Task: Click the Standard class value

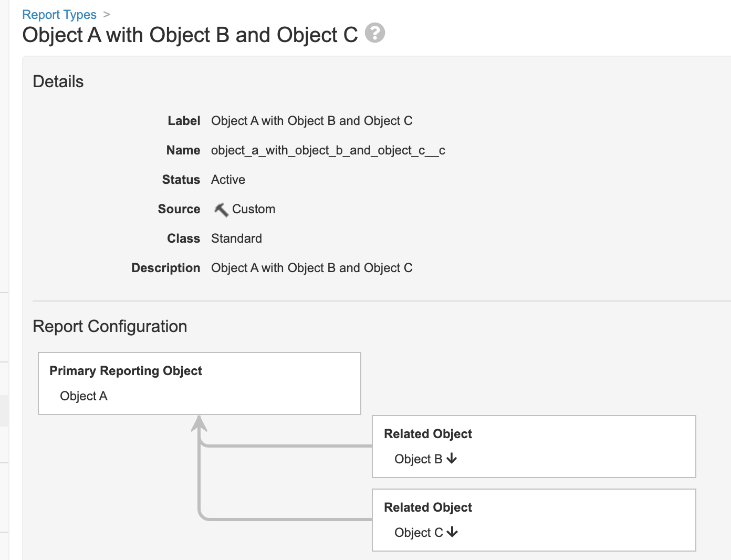Action: pos(236,238)
